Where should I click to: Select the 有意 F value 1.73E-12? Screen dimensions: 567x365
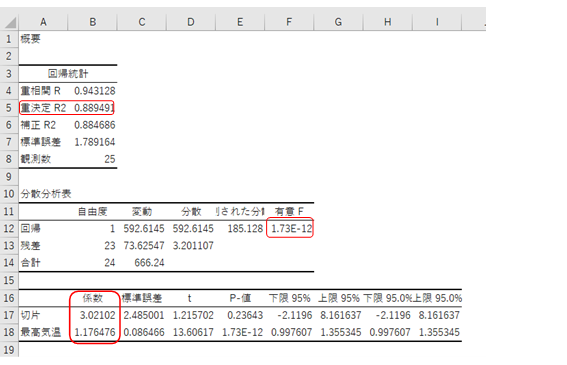[x=291, y=229]
